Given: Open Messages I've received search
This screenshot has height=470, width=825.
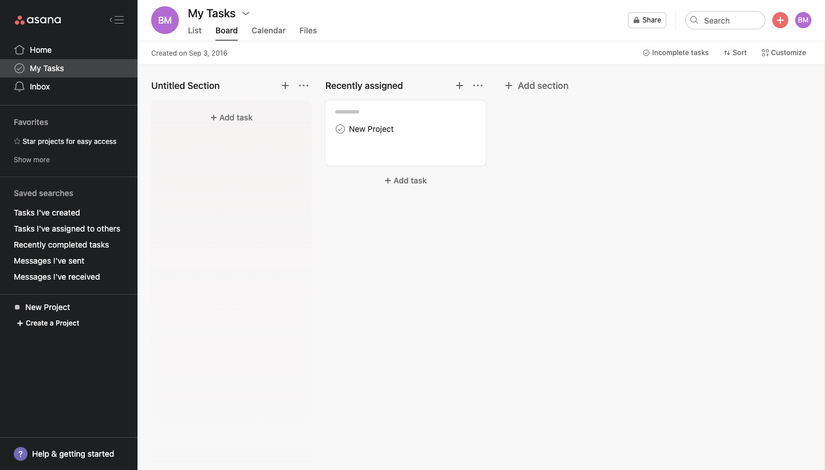Looking at the screenshot, I should [x=57, y=277].
